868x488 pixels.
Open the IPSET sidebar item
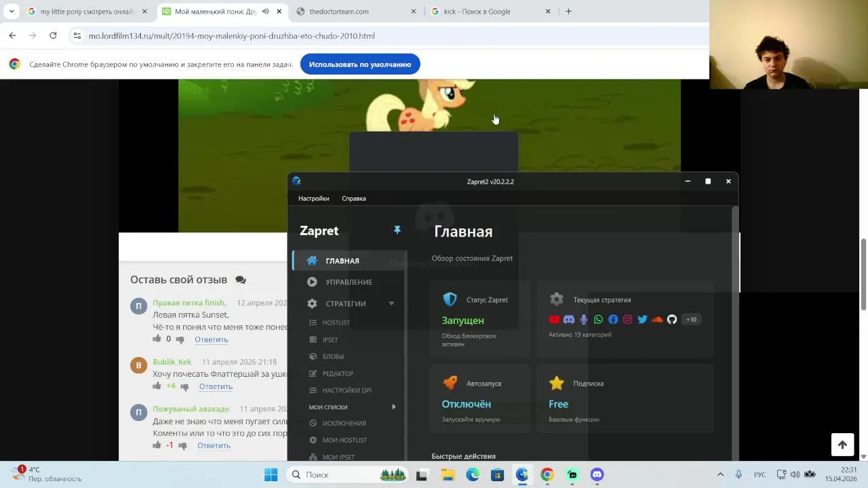tap(330, 340)
